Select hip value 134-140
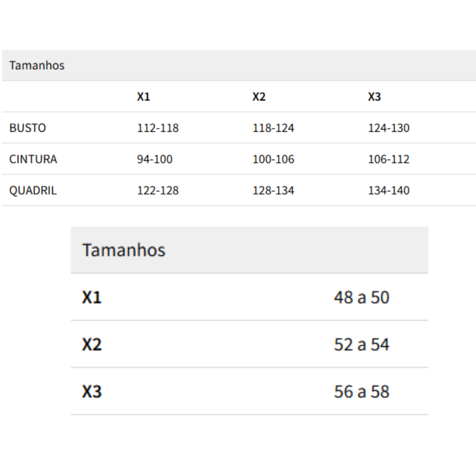 tap(389, 190)
